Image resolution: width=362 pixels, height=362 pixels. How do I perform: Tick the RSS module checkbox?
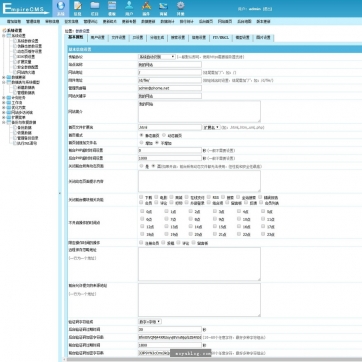click(209, 197)
